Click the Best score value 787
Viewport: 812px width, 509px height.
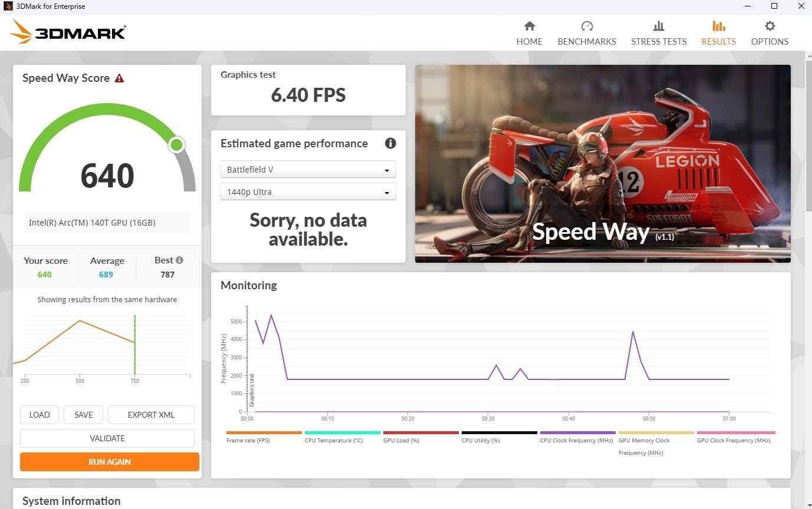tap(167, 275)
